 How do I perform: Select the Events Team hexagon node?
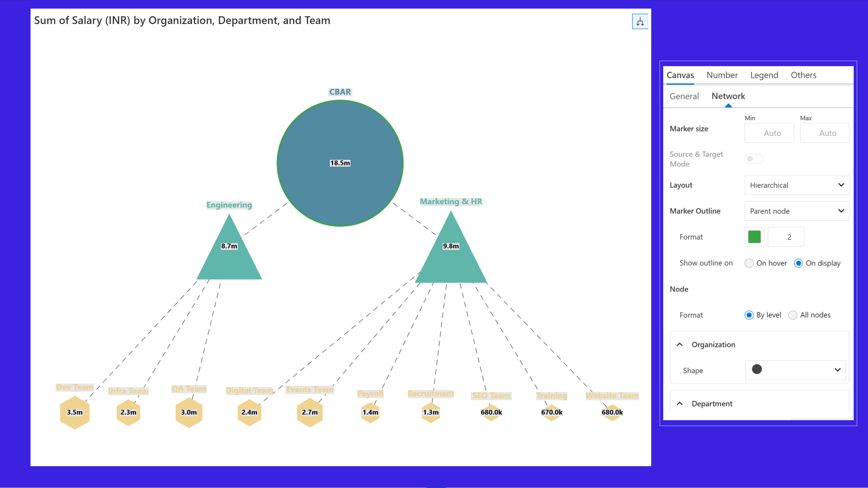point(309,412)
